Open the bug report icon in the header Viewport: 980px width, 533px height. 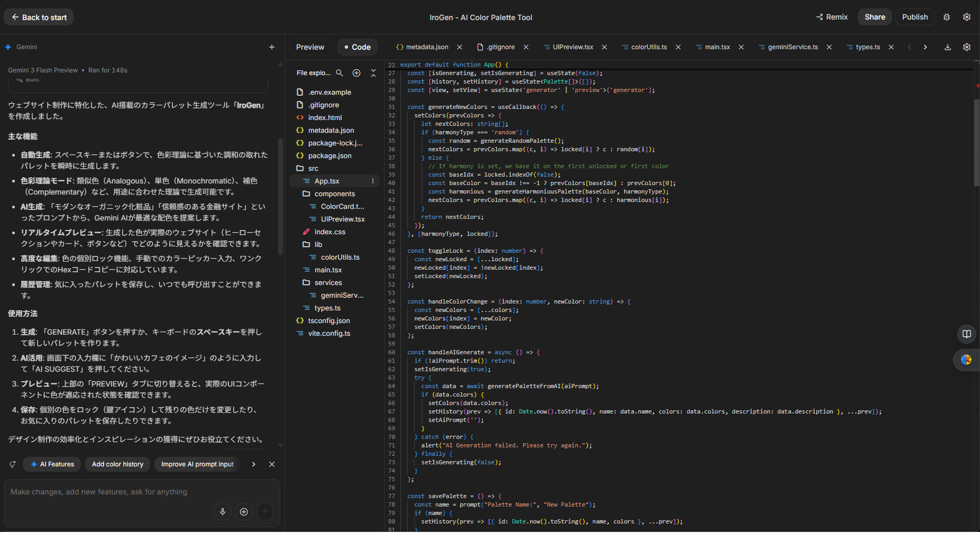click(947, 17)
